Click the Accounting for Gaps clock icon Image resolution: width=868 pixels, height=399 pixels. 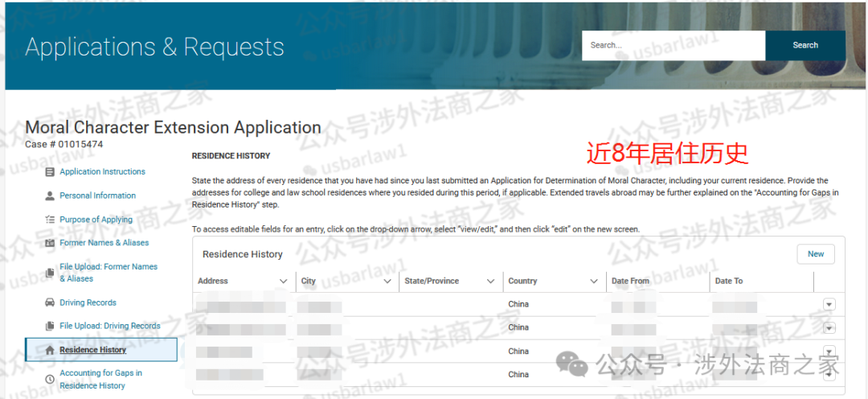(50, 380)
